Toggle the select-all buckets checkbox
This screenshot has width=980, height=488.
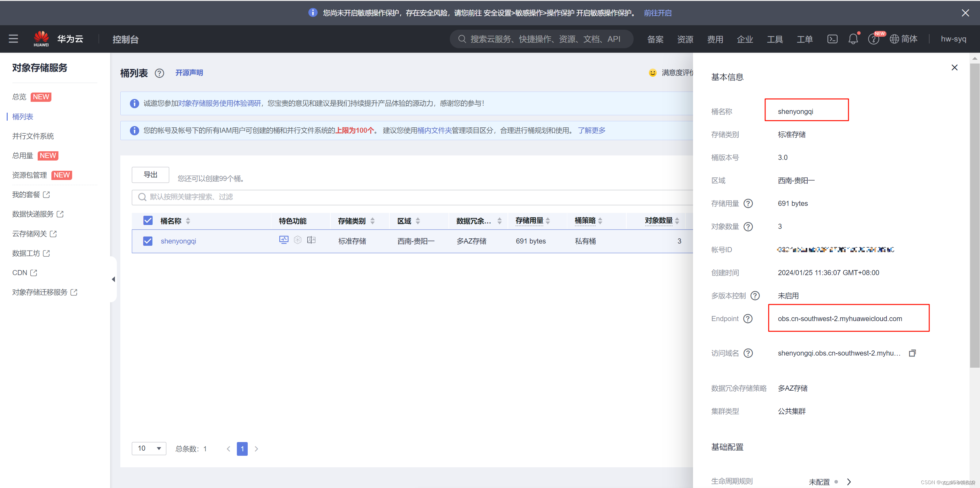[x=147, y=221]
